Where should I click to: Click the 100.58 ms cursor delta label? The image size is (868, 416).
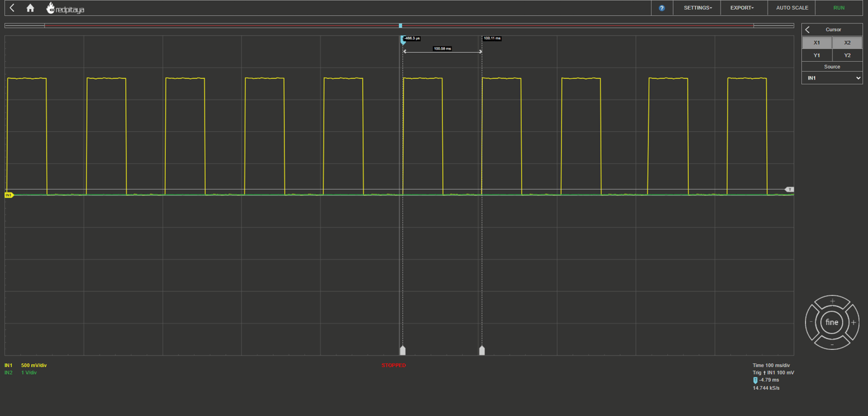click(442, 48)
